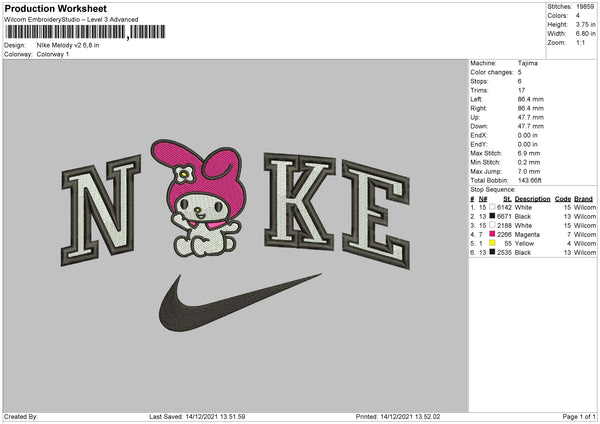Click the barcode under the worksheet title
Viewport: 600px width, 424px height.
coord(85,32)
